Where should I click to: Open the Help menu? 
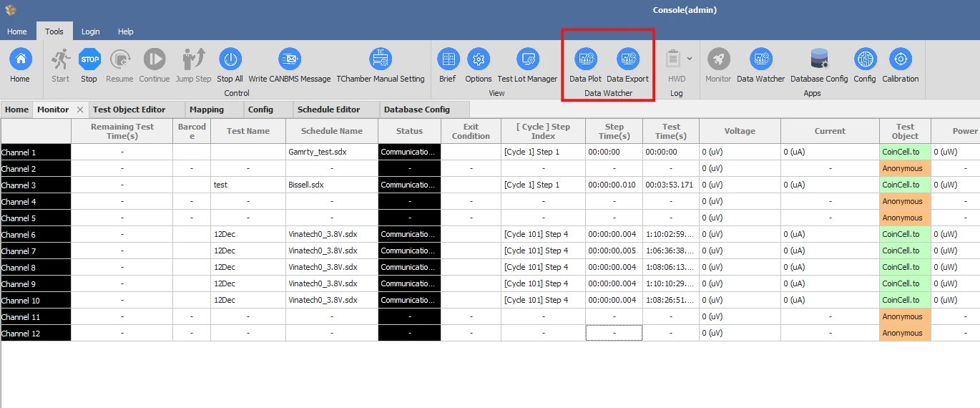pyautogui.click(x=126, y=31)
